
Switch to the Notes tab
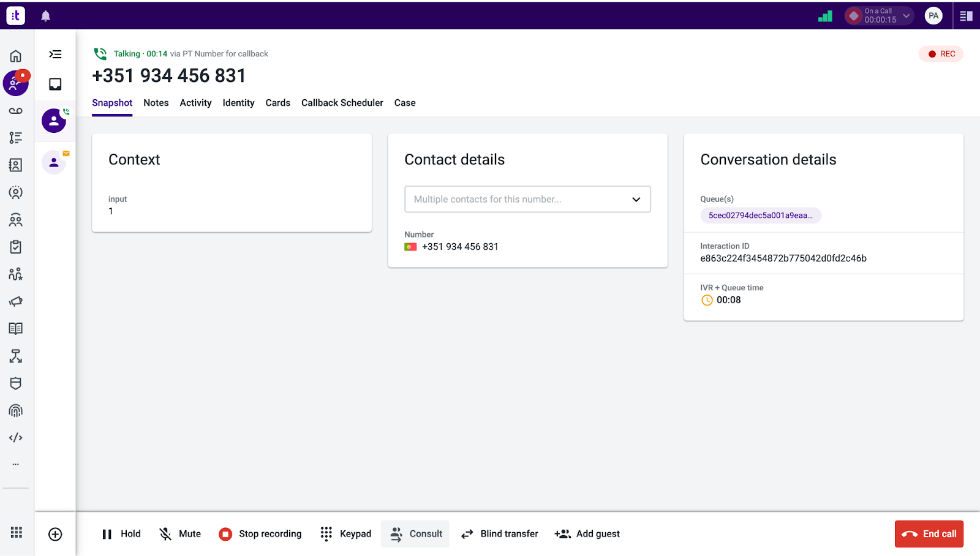pyautogui.click(x=156, y=103)
